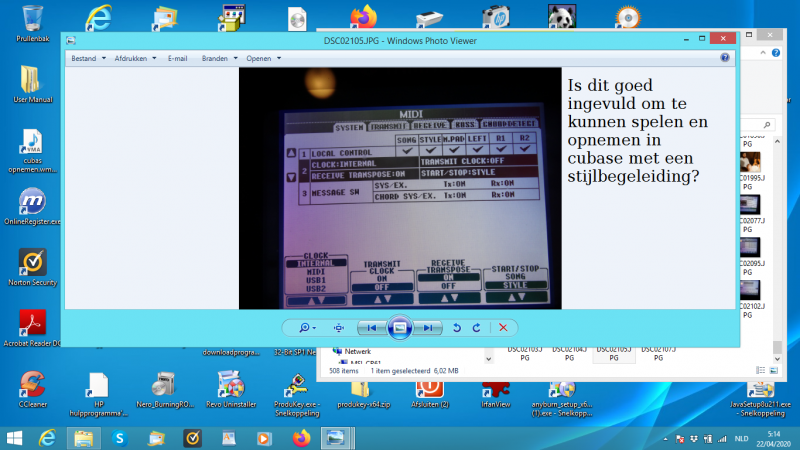
Task: Launch OnlineRegister.exe shortcut
Action: (x=33, y=207)
